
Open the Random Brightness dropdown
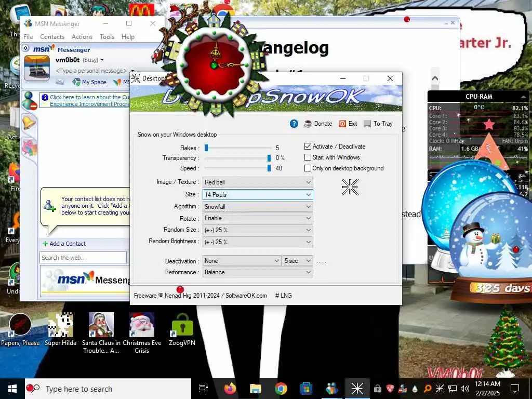258,242
